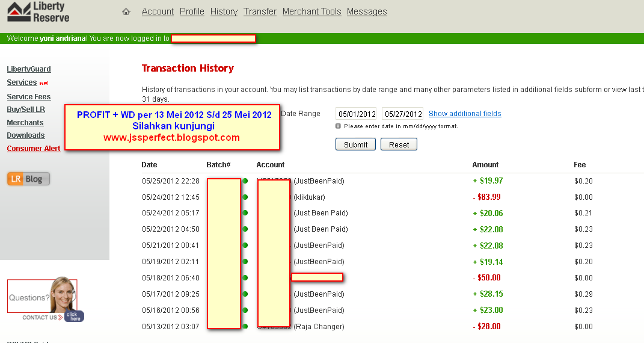This screenshot has width=644, height=343.
Task: Click the home icon in navigation bar
Action: tap(126, 12)
